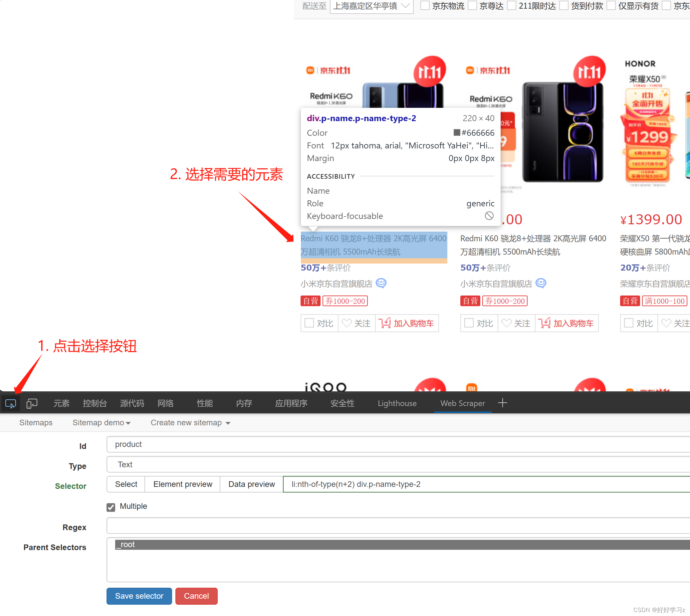The height and width of the screenshot is (616, 690).
Task: Enable the 货到付款 filter checkbox
Action: coord(564,5)
